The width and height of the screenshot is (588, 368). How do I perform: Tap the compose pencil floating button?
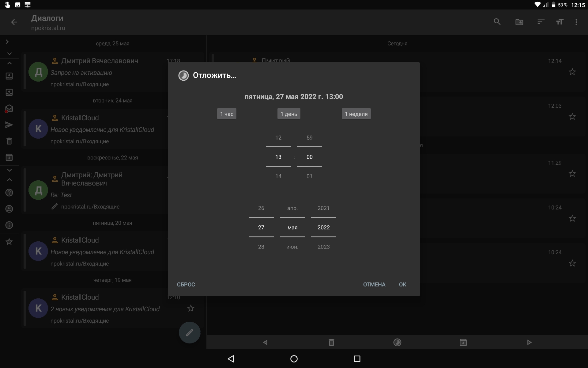coord(190,332)
